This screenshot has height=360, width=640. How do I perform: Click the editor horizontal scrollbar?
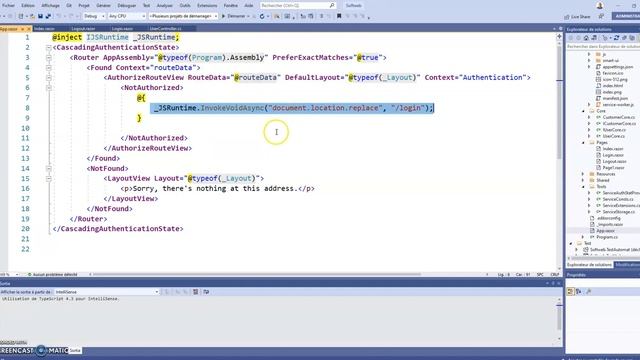point(257,275)
